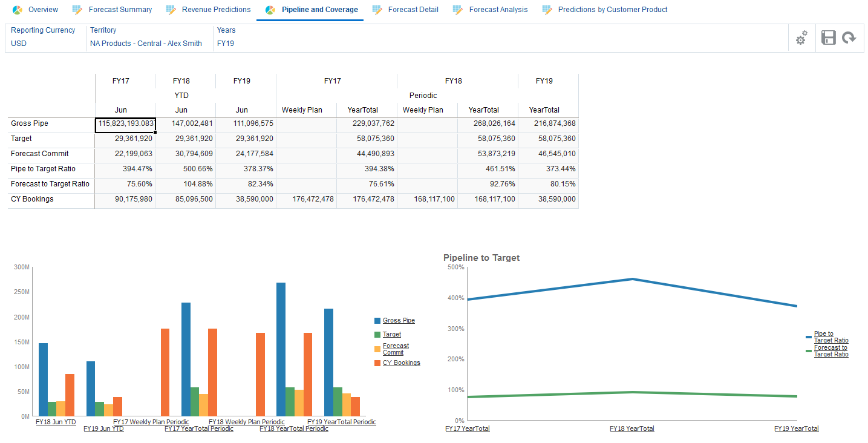Toggle Gross Pipe series in legend
This screenshot has height=443, width=868.
coord(399,321)
